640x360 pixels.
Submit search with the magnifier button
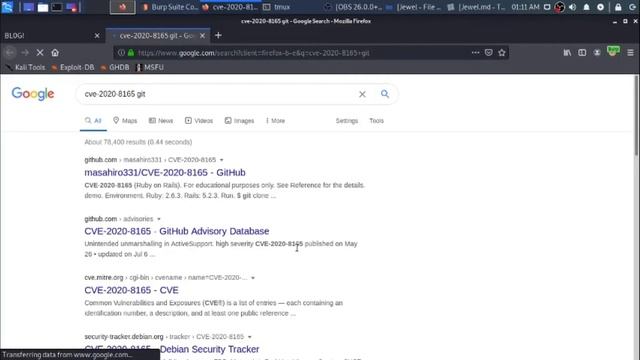(385, 94)
